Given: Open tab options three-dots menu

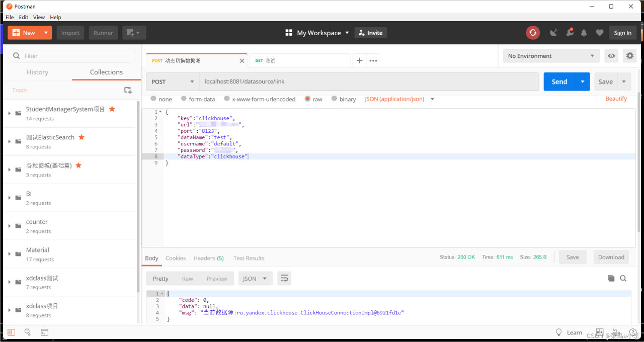Looking at the screenshot, I should 373,60.
